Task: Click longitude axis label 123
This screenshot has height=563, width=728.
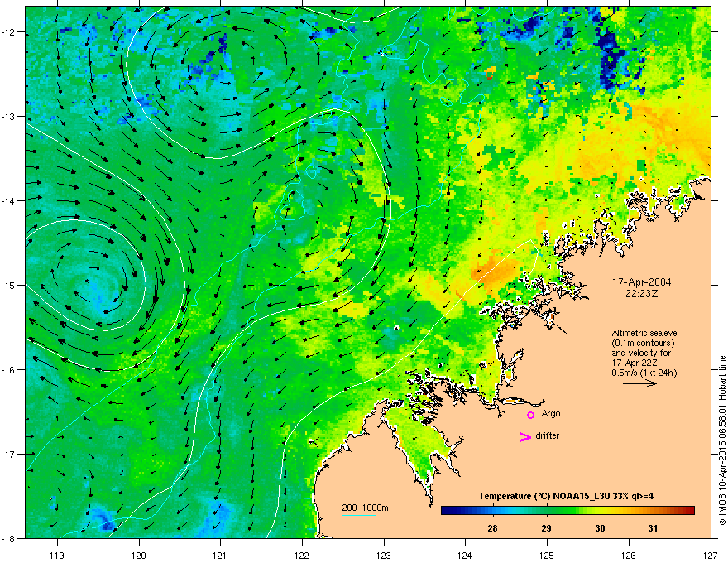Action: [x=384, y=555]
